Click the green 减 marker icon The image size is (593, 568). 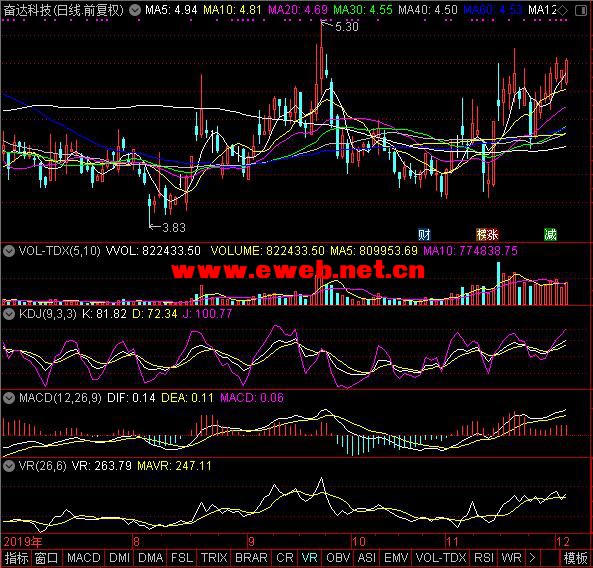point(550,235)
